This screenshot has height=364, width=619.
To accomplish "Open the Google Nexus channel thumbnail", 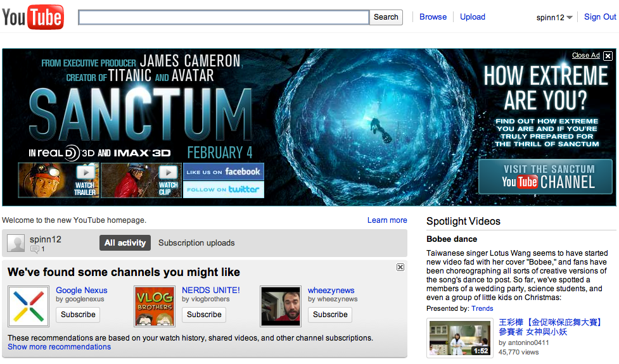I will (29, 306).
